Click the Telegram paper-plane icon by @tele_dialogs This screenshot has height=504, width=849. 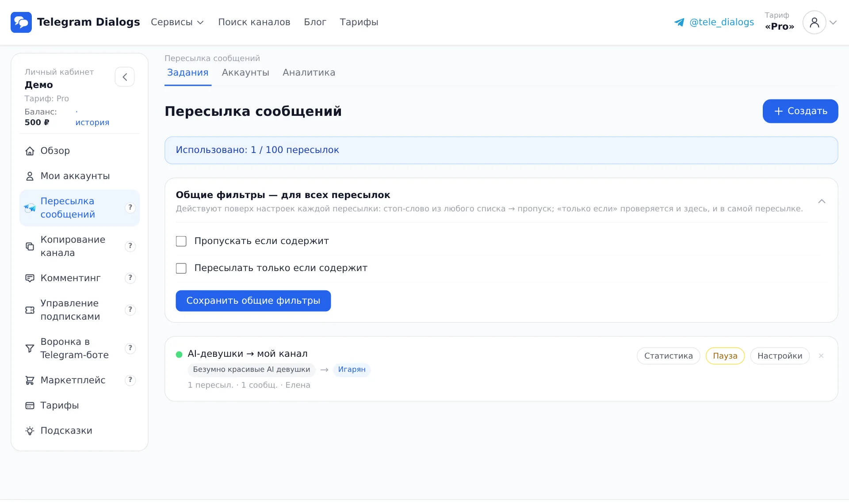[x=679, y=22]
